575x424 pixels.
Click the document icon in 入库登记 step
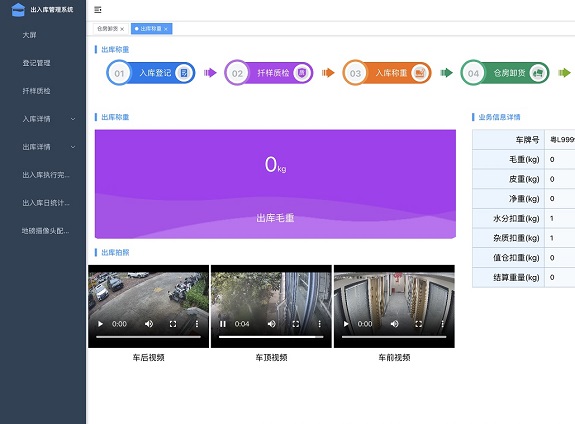pos(184,73)
